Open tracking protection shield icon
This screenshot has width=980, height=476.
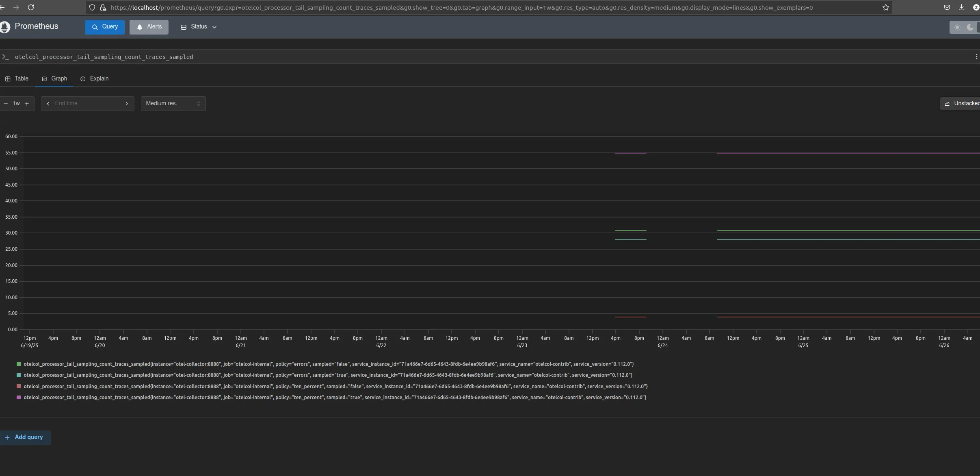click(92, 7)
